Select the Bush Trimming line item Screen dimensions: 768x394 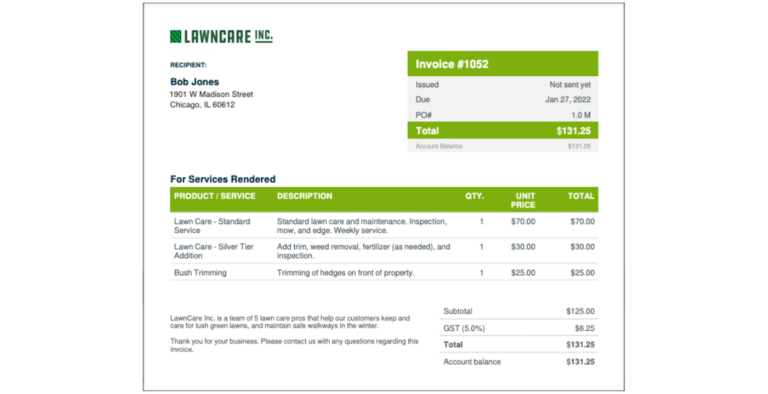384,272
